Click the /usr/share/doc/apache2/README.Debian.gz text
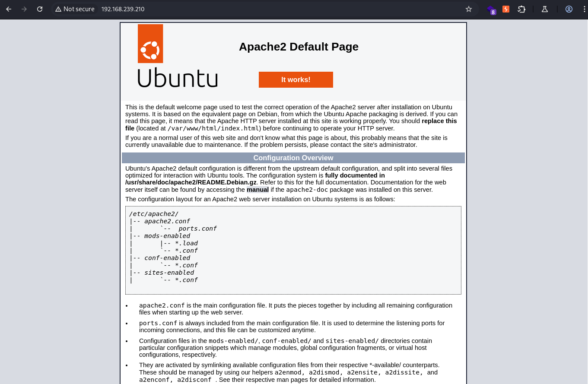588x384 pixels. pos(191,183)
